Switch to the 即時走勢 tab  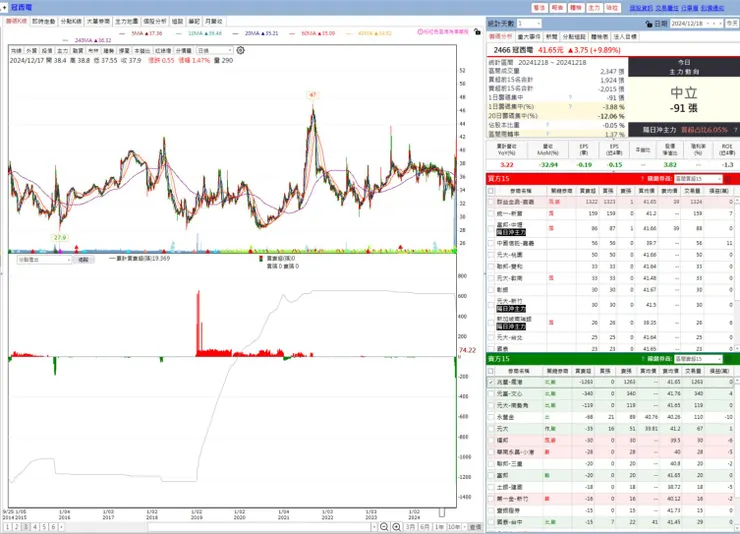43,22
